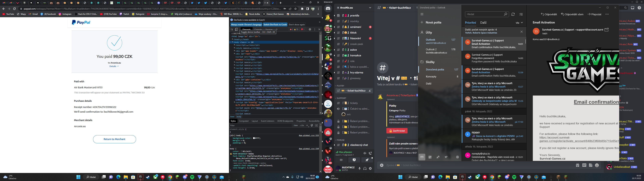Open Discord user settings gear
644x181 pixels.
370,168
